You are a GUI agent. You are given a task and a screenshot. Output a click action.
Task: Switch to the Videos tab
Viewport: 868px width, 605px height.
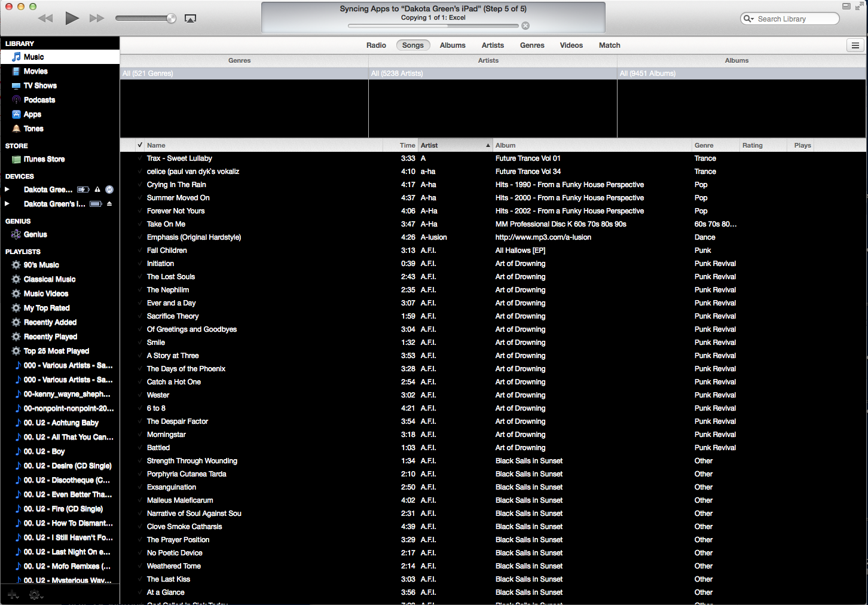click(571, 45)
